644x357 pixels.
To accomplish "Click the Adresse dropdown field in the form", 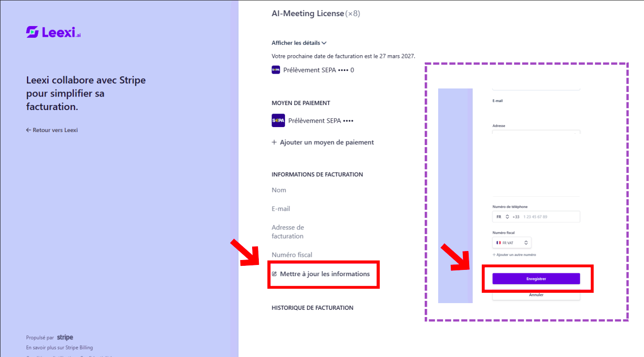I will [536, 132].
